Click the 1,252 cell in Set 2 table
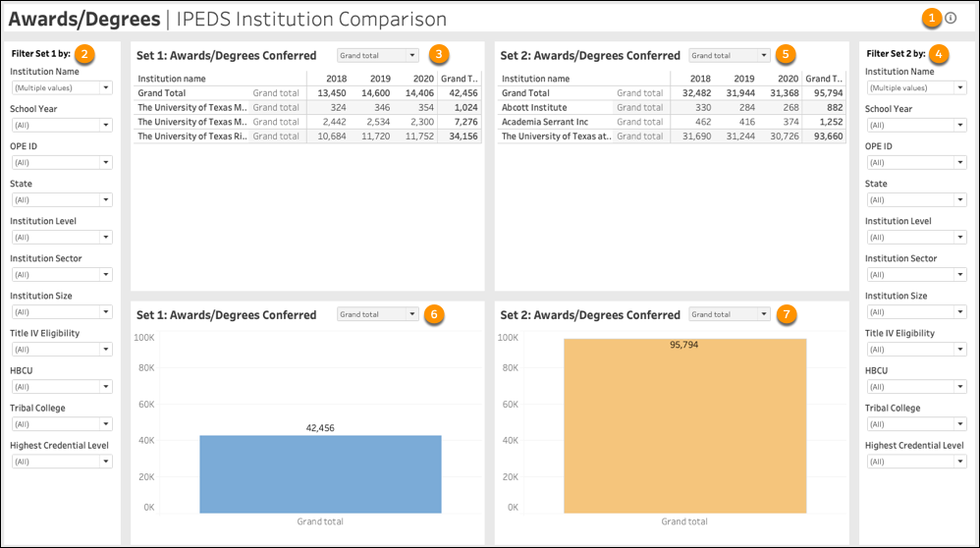Viewport: 980px width, 548px height. [832, 122]
